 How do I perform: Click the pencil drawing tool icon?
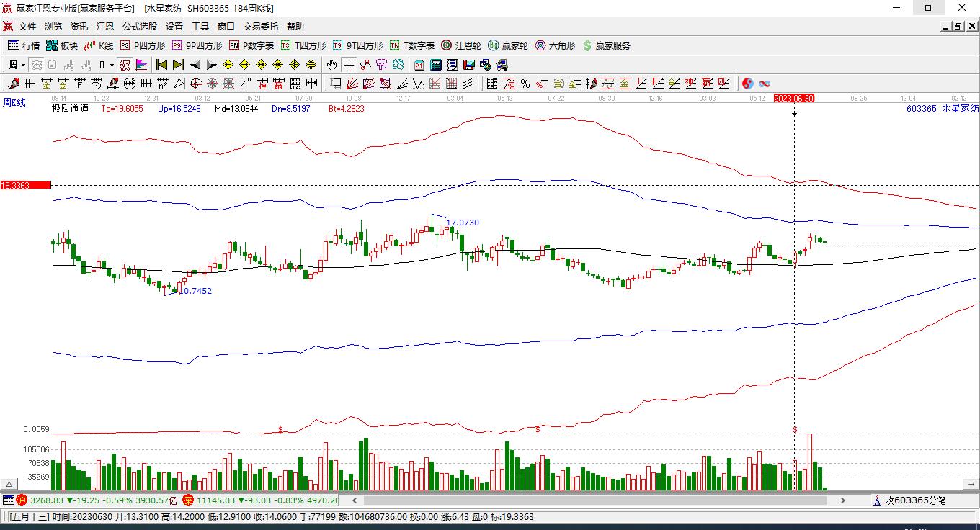pyautogui.click(x=12, y=84)
